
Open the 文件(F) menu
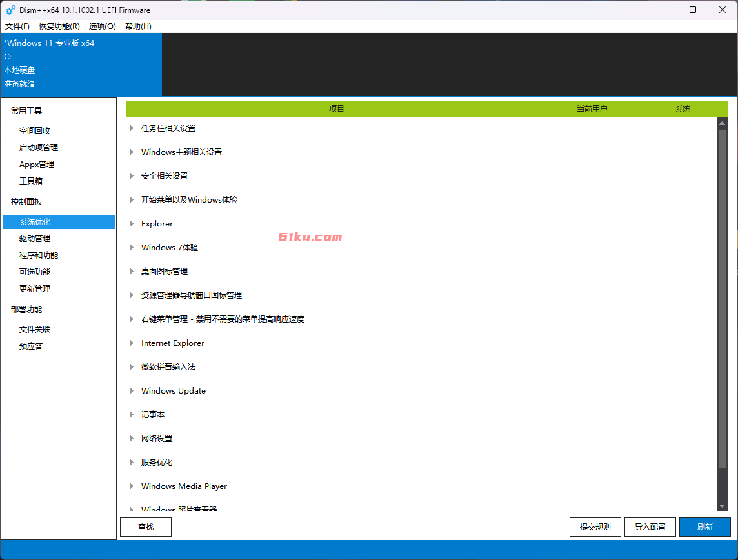point(17,26)
